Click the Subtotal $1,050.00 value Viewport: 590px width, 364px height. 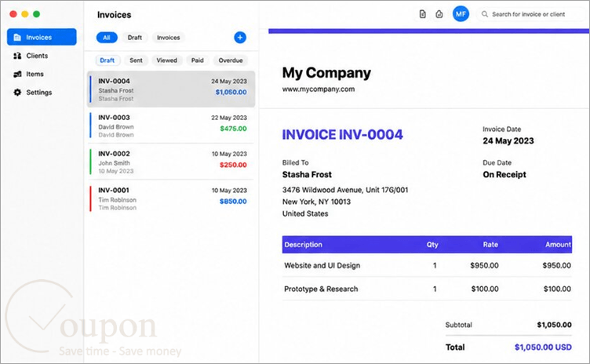pyautogui.click(x=554, y=325)
